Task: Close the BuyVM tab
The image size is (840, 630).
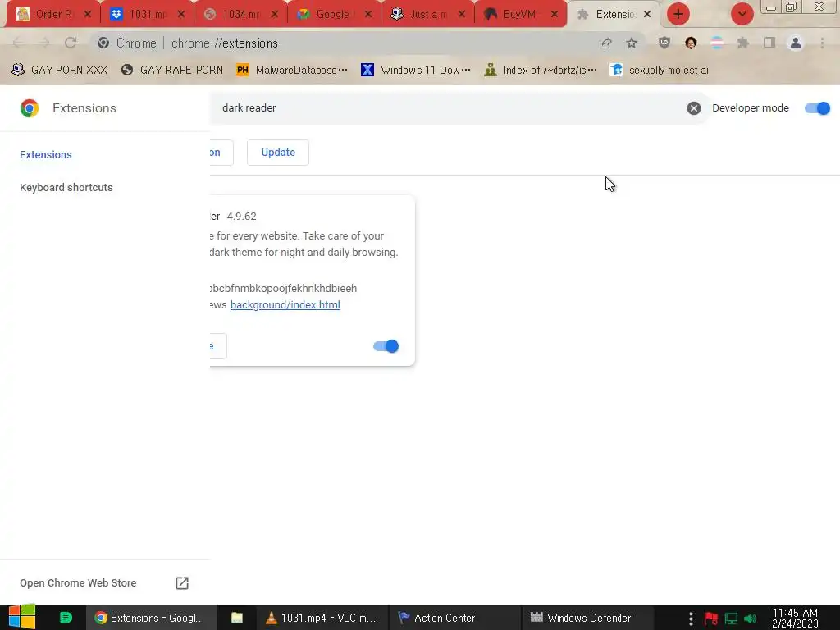Action: [555, 15]
